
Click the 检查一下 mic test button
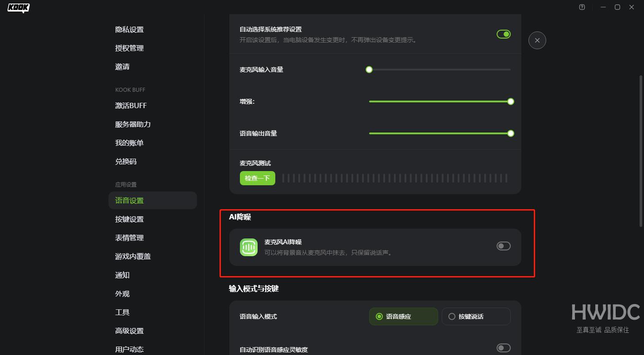pyautogui.click(x=258, y=178)
